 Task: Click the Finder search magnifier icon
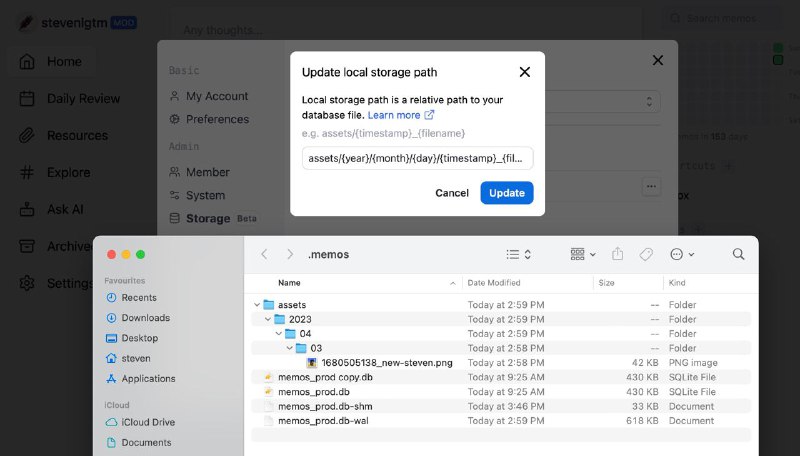coord(738,255)
